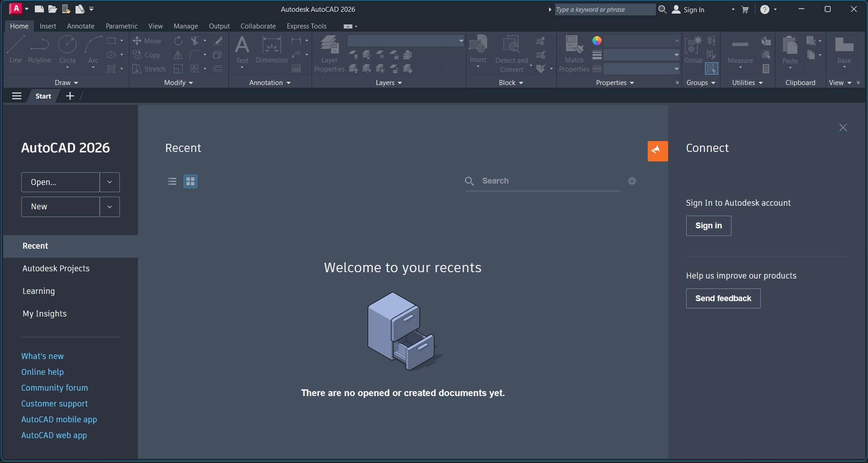Open the Parametric ribbon tab
The image size is (868, 463).
point(122,26)
